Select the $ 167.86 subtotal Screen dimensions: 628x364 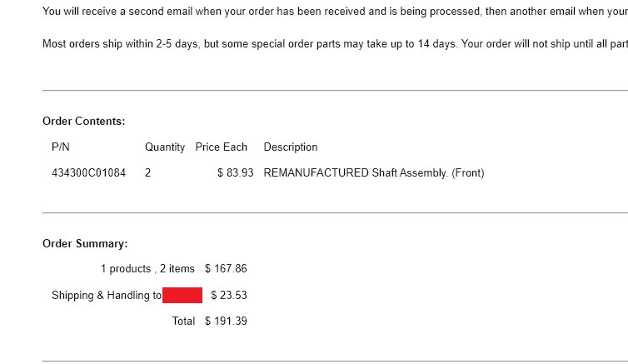pos(226,268)
